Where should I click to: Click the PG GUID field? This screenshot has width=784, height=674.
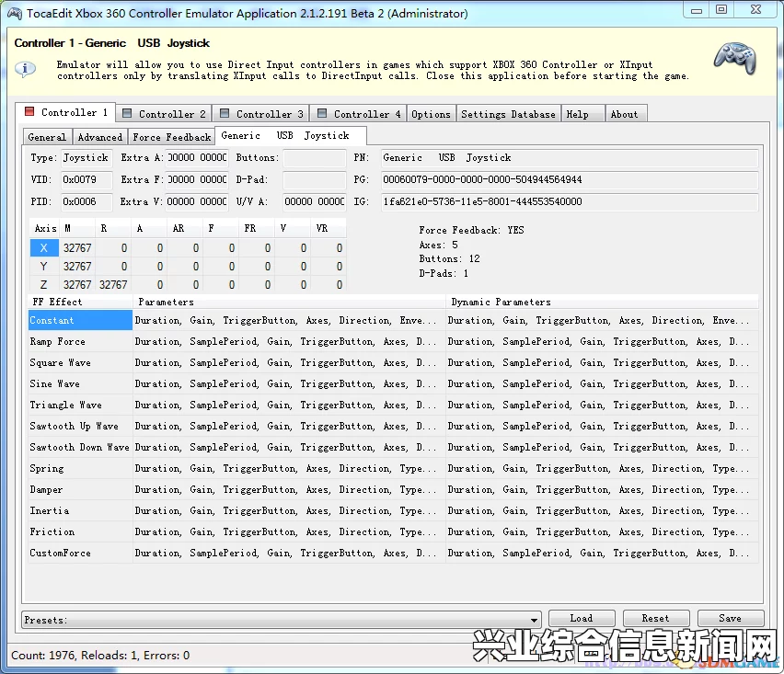[570, 180]
